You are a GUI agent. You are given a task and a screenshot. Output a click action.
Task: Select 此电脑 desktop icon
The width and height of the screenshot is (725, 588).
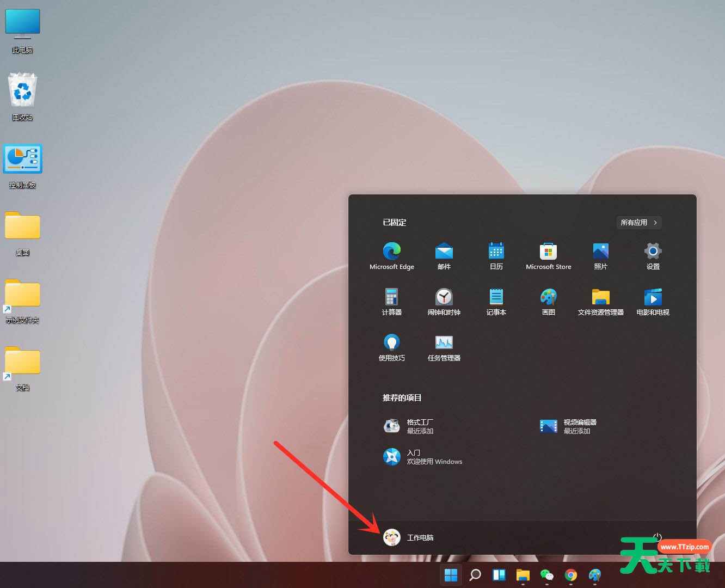coord(22,31)
